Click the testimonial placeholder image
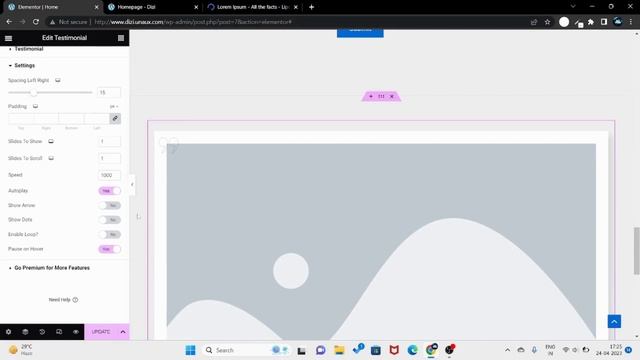This screenshot has width=640, height=360. 381,241
